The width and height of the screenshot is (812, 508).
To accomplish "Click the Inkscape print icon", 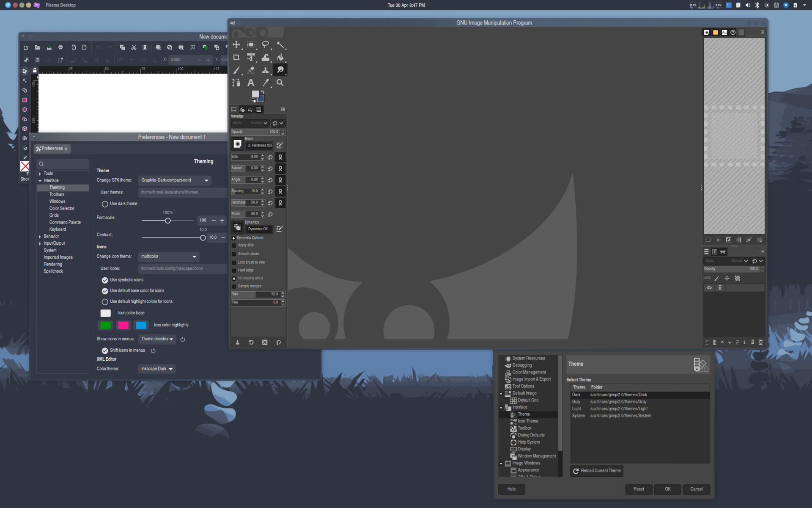I will pyautogui.click(x=60, y=48).
